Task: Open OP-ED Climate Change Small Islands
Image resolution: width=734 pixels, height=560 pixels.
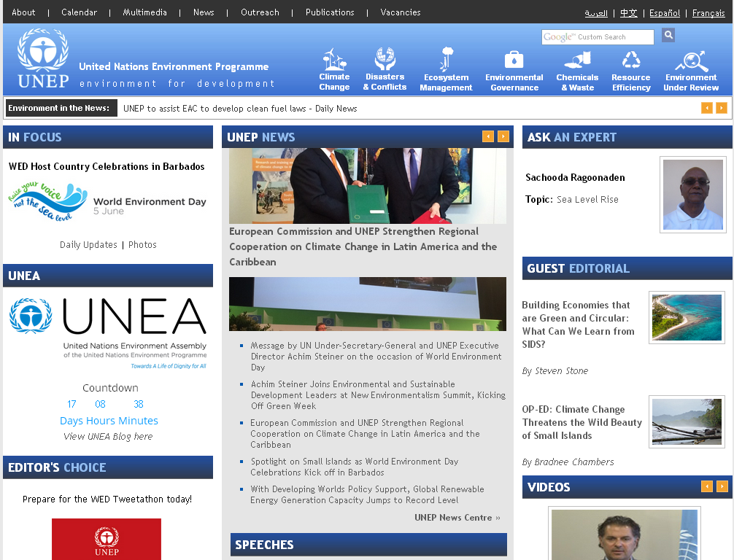Action: click(x=582, y=422)
